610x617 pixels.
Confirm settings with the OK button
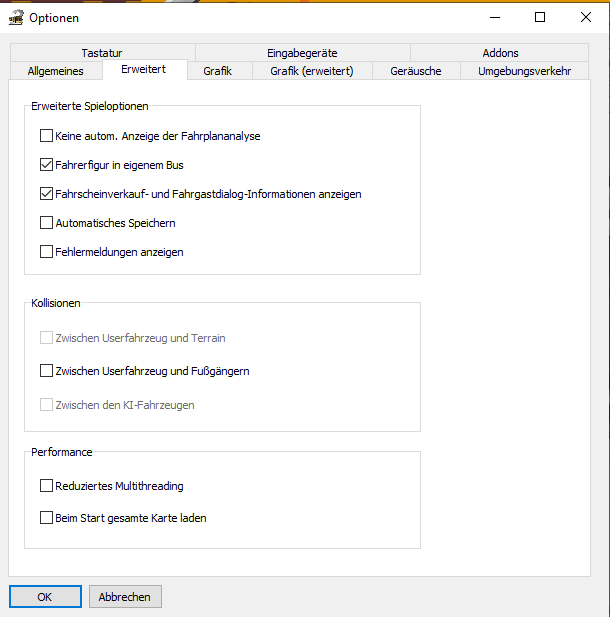45,597
